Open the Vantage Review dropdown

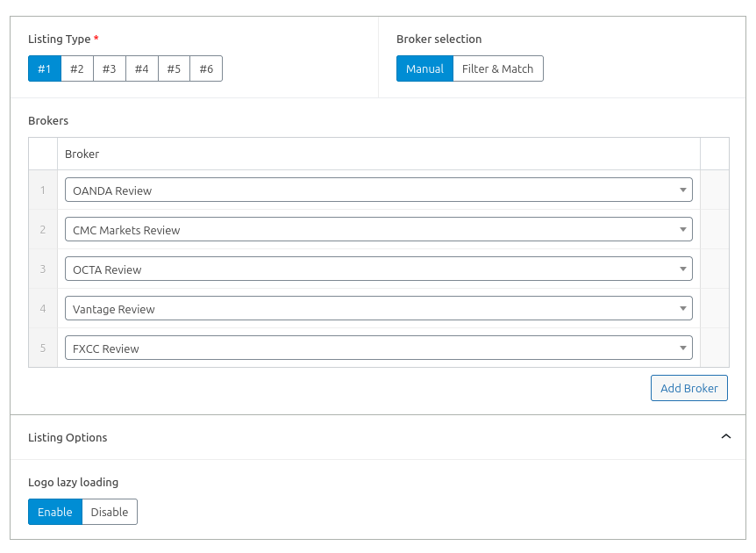click(378, 309)
